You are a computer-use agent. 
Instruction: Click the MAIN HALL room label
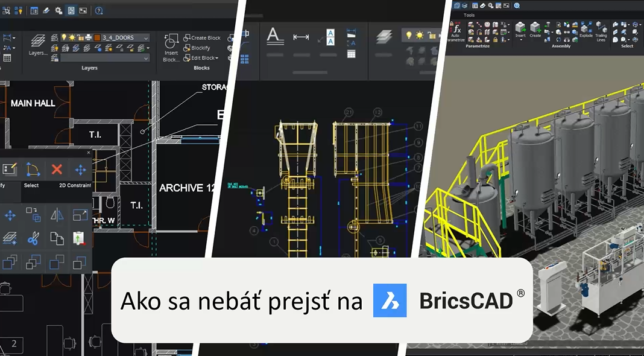coord(33,103)
